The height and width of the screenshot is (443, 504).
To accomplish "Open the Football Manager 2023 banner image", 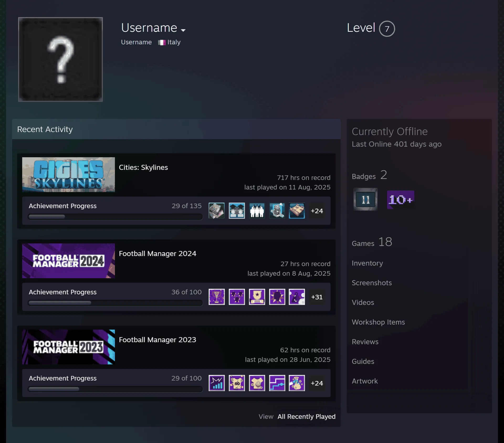I will pyautogui.click(x=69, y=347).
